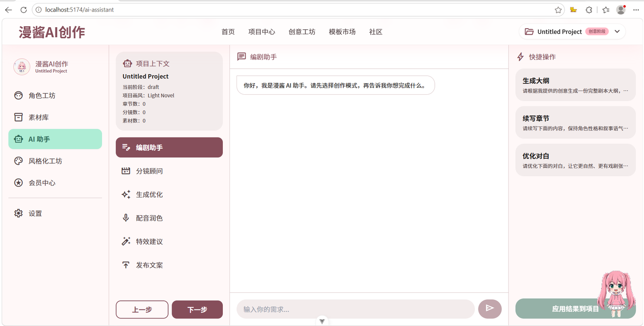Open 社区 in top navigation

pyautogui.click(x=376, y=32)
